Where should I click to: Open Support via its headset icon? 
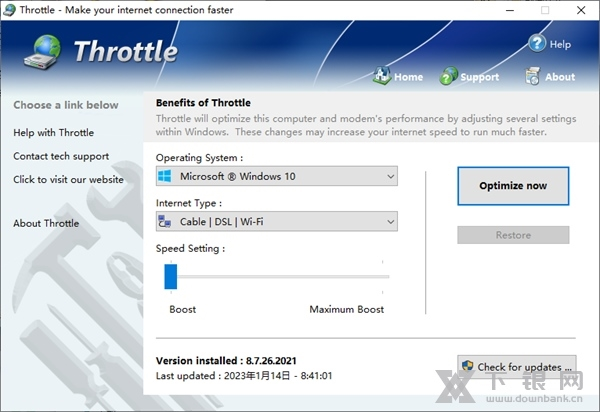(x=448, y=76)
